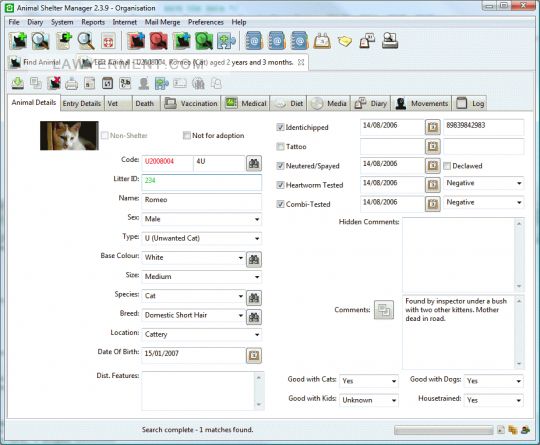Toggle the Non-Shelter checkbox

tap(105, 135)
